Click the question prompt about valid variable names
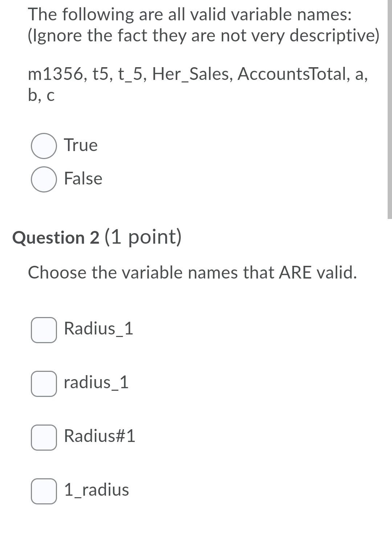392x536 pixels. pos(192,272)
